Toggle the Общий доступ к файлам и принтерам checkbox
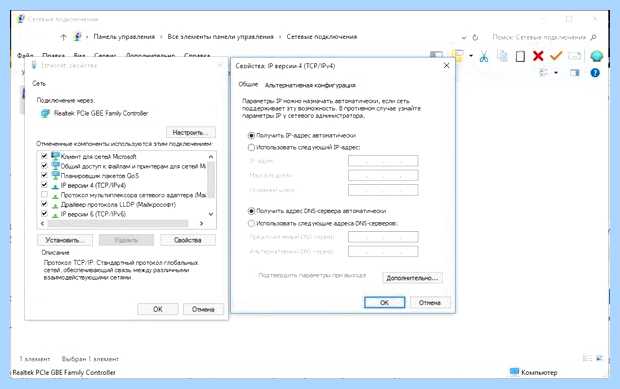 coord(44,166)
